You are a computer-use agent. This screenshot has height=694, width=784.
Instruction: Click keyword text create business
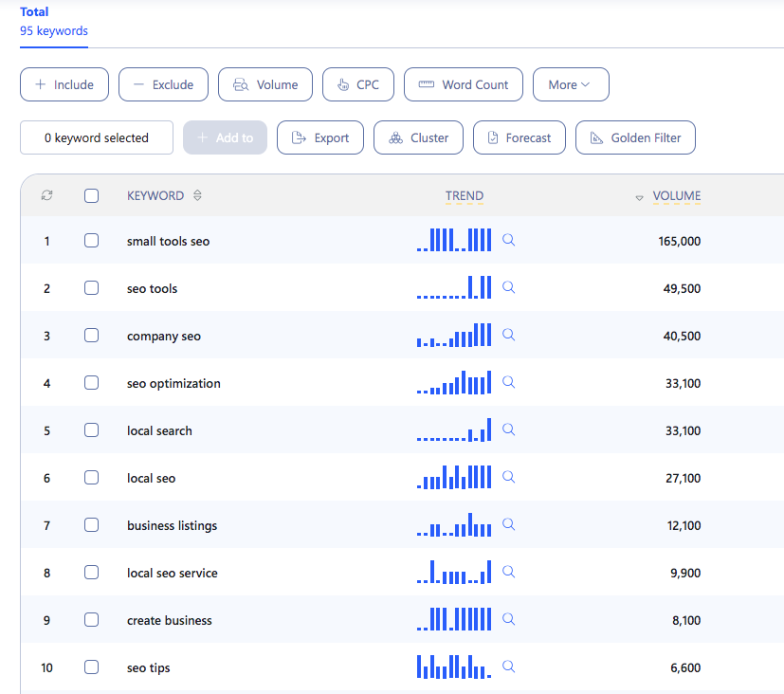170,620
